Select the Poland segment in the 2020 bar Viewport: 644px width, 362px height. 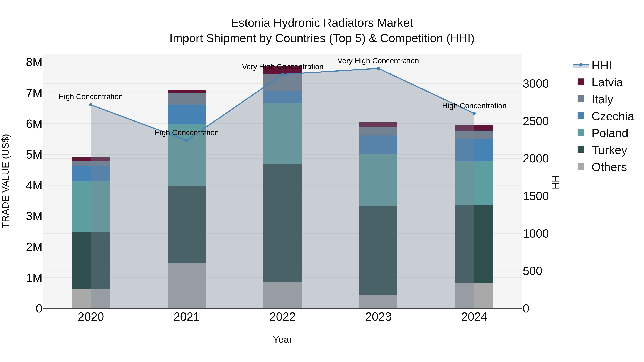91,207
